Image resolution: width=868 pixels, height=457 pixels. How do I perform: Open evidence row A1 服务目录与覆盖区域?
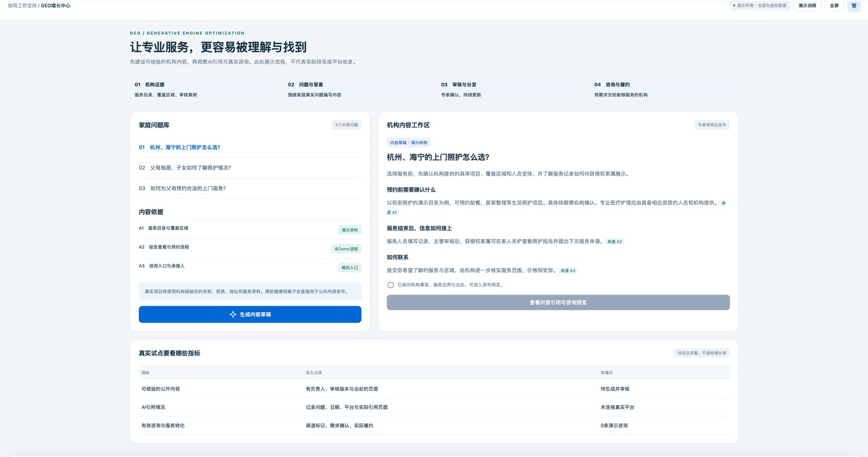click(250, 229)
